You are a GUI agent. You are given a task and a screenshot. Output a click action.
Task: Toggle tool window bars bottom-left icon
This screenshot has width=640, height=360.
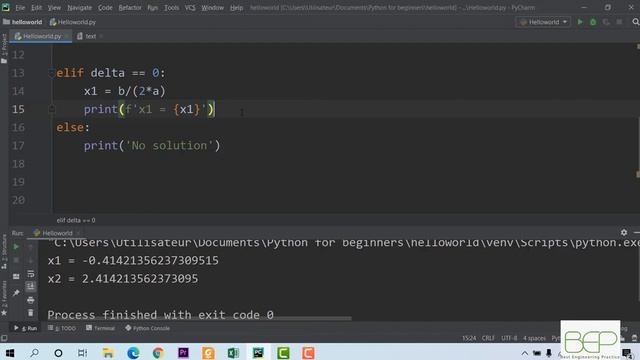coord(4,338)
